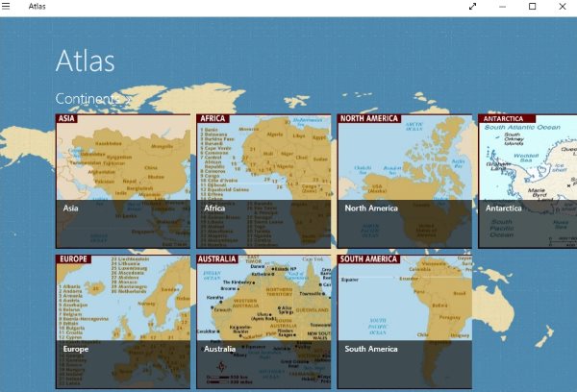The image size is (577, 392).
Task: Close the Atlas window
Action: point(563,7)
